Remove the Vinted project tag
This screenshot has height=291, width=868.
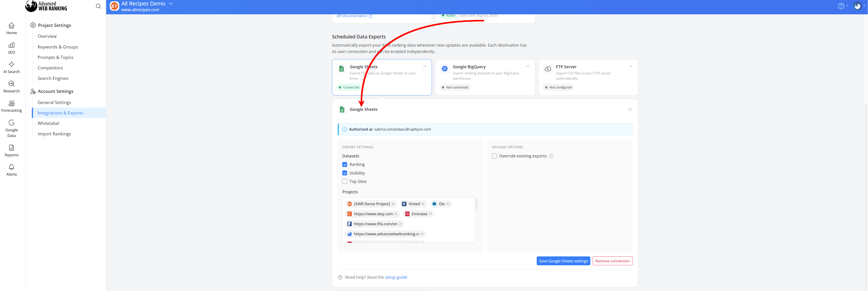[x=423, y=204]
